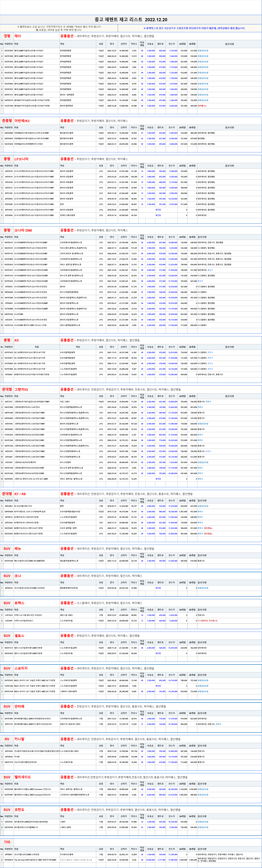Click the '아반떼/K3' section heading

point(22,121)
